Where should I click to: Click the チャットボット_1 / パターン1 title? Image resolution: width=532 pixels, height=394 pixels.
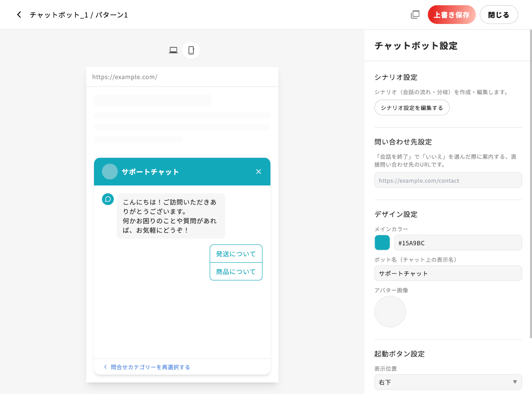79,15
